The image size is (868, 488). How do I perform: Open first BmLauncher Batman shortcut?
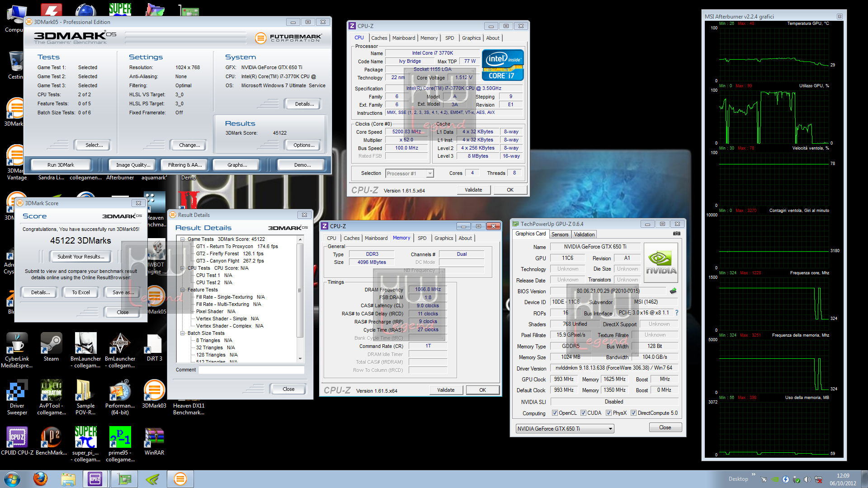[x=85, y=350]
